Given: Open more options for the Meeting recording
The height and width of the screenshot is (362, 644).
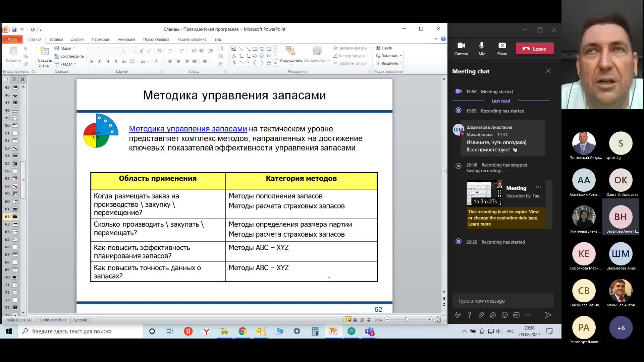Looking at the screenshot, I should point(538,187).
